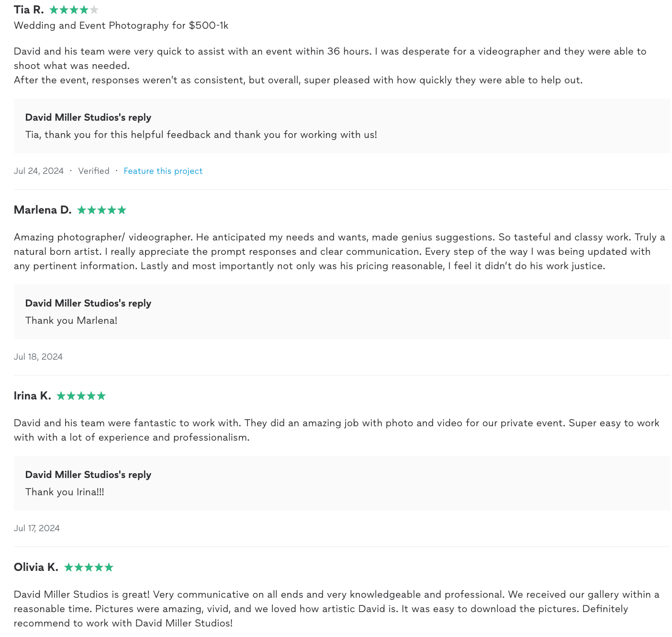
Task: Click the Jul 18, 2024 review date
Action: [38, 357]
